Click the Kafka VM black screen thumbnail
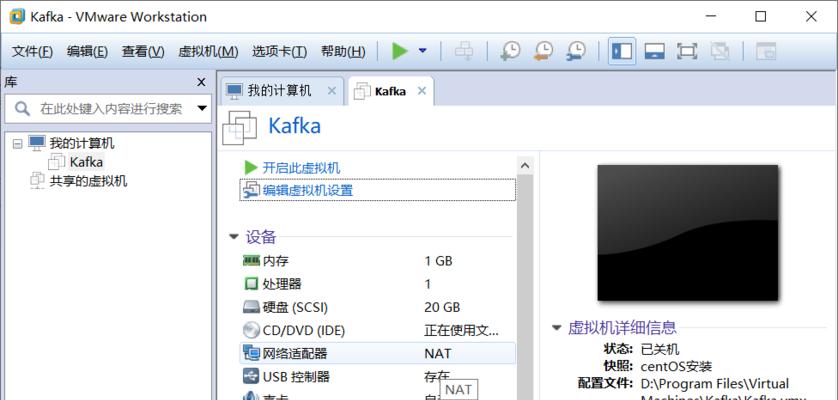Image resolution: width=838 pixels, height=400 pixels. click(687, 233)
